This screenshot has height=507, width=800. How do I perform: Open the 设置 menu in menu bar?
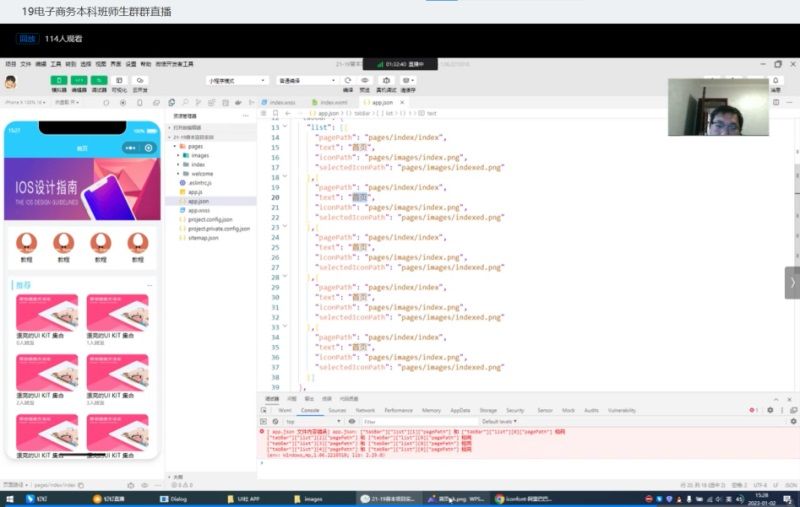[131, 63]
